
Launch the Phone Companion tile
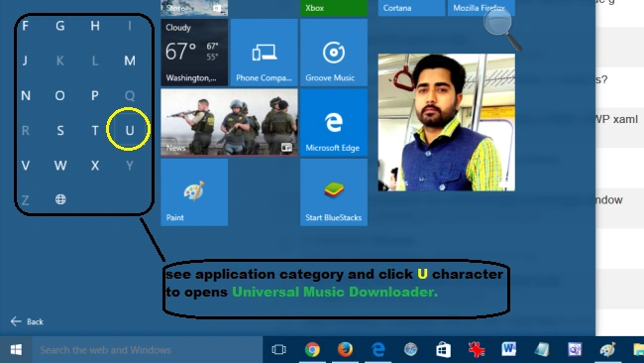(x=265, y=53)
